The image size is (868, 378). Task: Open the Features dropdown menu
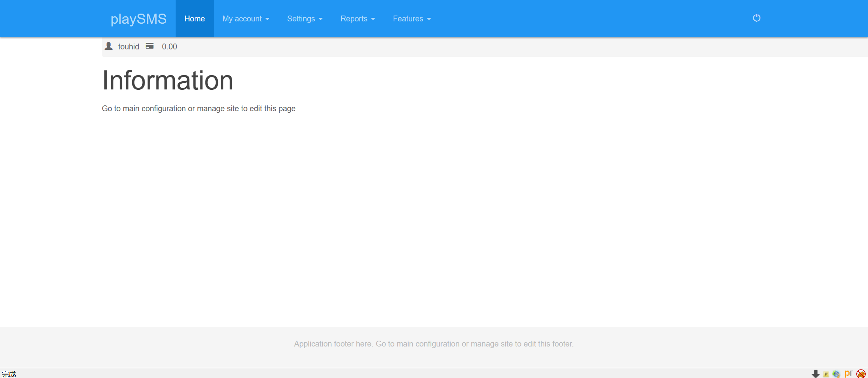click(411, 19)
